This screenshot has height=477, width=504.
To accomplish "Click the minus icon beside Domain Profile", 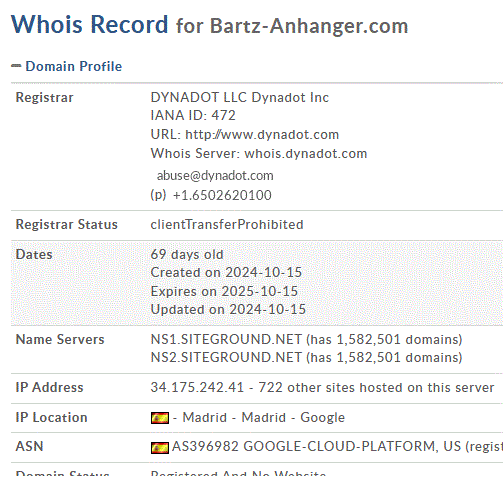I will pos(16,66).
